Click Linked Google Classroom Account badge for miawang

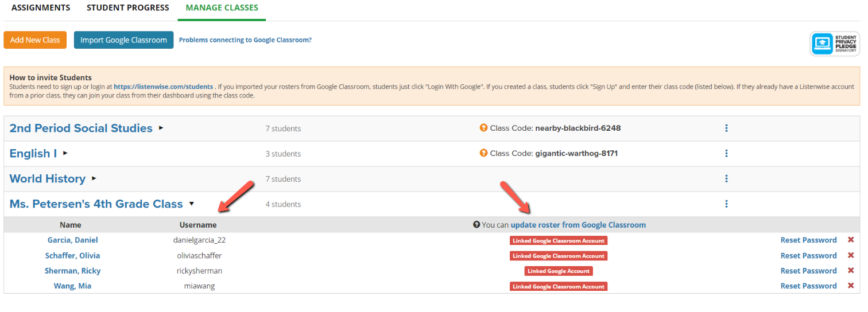pos(559,286)
